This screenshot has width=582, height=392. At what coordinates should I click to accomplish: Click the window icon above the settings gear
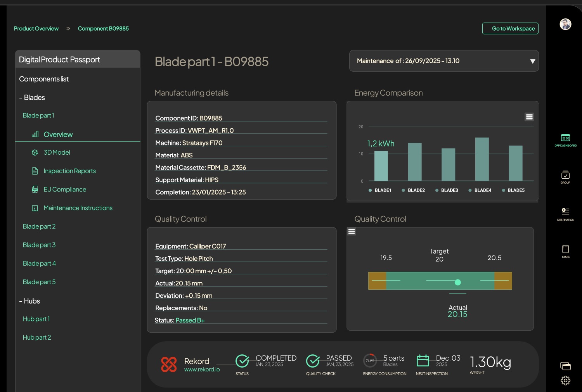tap(565, 366)
